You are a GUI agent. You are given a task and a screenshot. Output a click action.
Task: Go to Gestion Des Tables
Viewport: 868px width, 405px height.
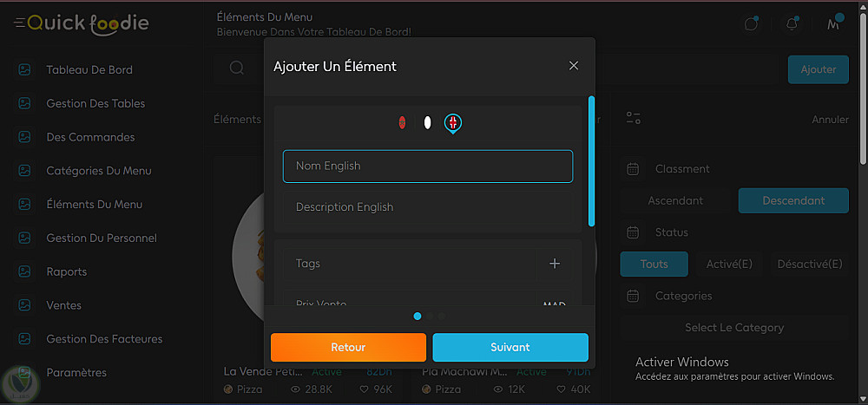click(95, 103)
